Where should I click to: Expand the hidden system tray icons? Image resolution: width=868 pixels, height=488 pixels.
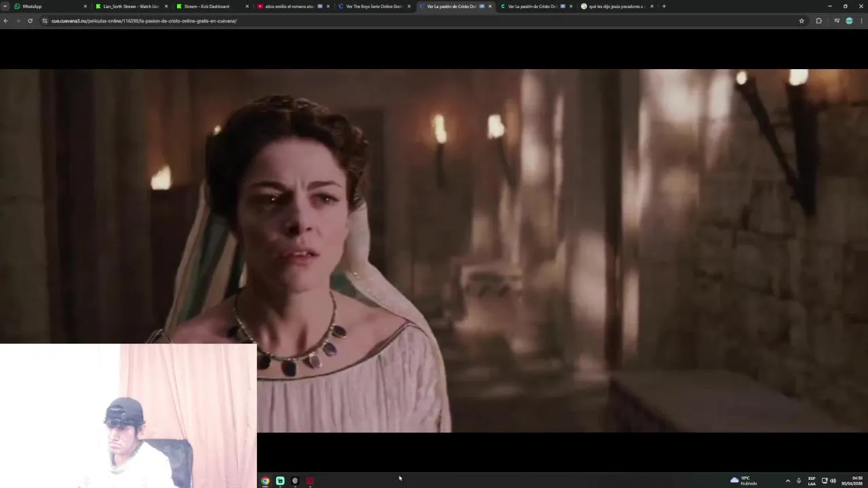point(787,481)
